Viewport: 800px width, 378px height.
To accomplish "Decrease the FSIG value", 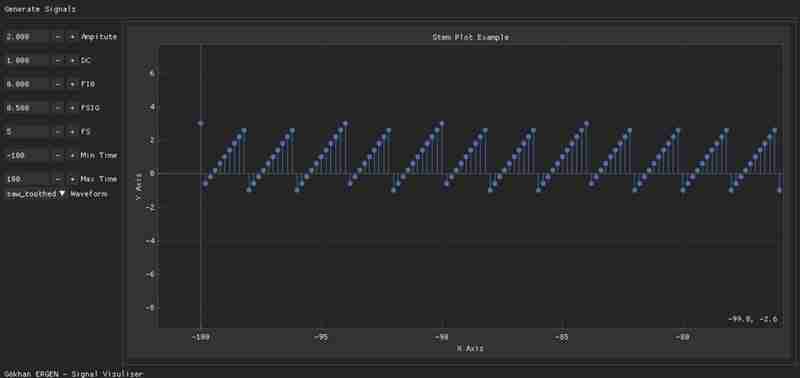I will pyautogui.click(x=58, y=108).
